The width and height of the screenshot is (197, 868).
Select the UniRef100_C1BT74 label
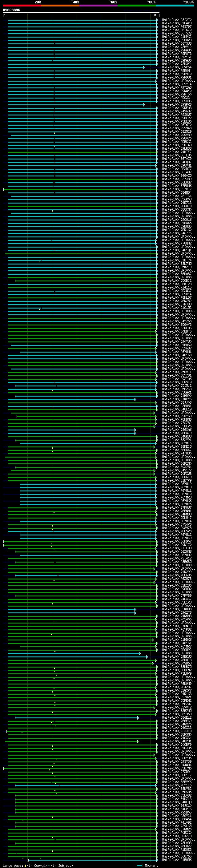click(177, 260)
